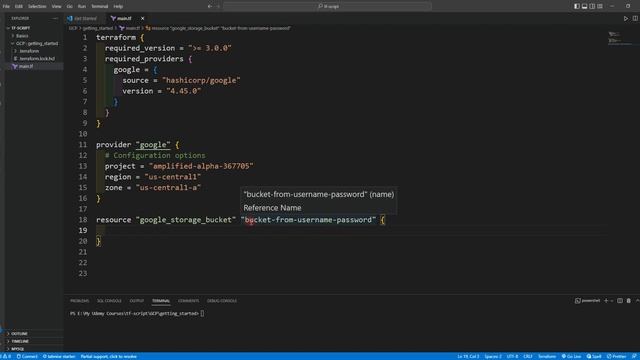Click the getting_started breadcrumb segment
The image size is (640, 360).
(98, 28)
